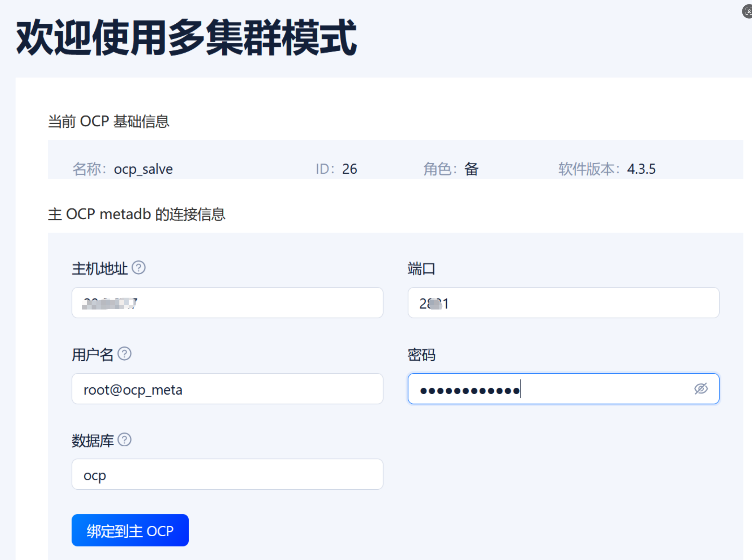Click the software version 4.3.5
This screenshot has width=752, height=560.
click(x=641, y=169)
